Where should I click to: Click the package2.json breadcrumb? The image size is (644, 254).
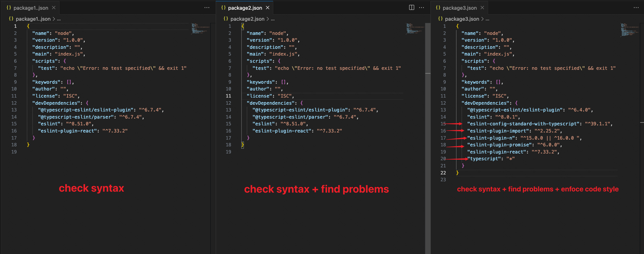247,19
